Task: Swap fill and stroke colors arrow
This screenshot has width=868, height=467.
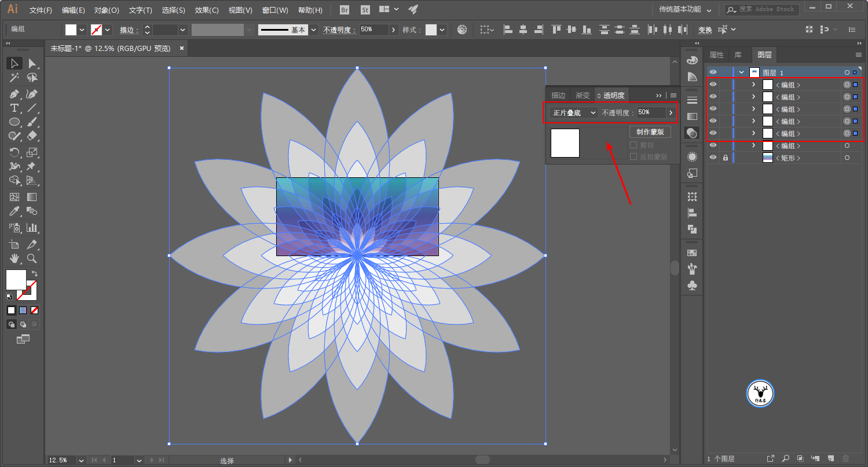Action: pyautogui.click(x=35, y=273)
